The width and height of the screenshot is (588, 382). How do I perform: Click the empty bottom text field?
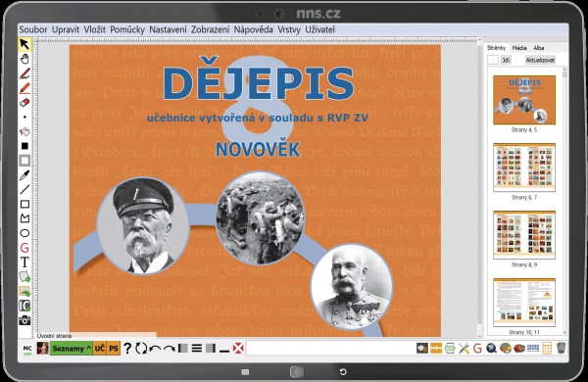[x=330, y=349]
